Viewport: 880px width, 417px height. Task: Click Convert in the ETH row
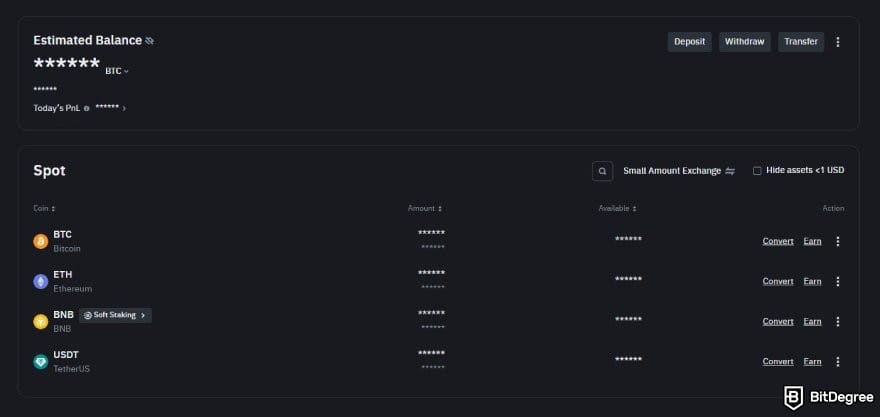778,281
